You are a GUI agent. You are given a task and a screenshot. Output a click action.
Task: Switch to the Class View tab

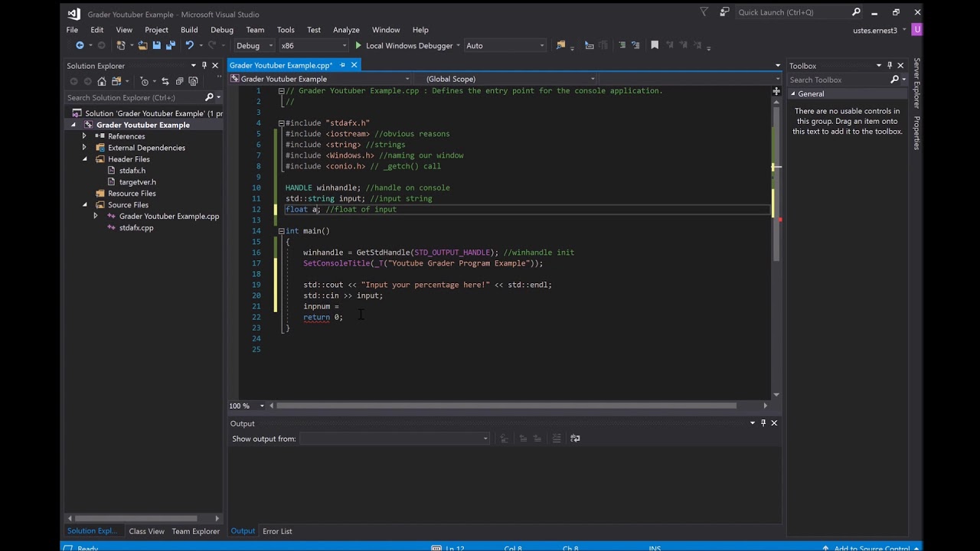pos(146,531)
